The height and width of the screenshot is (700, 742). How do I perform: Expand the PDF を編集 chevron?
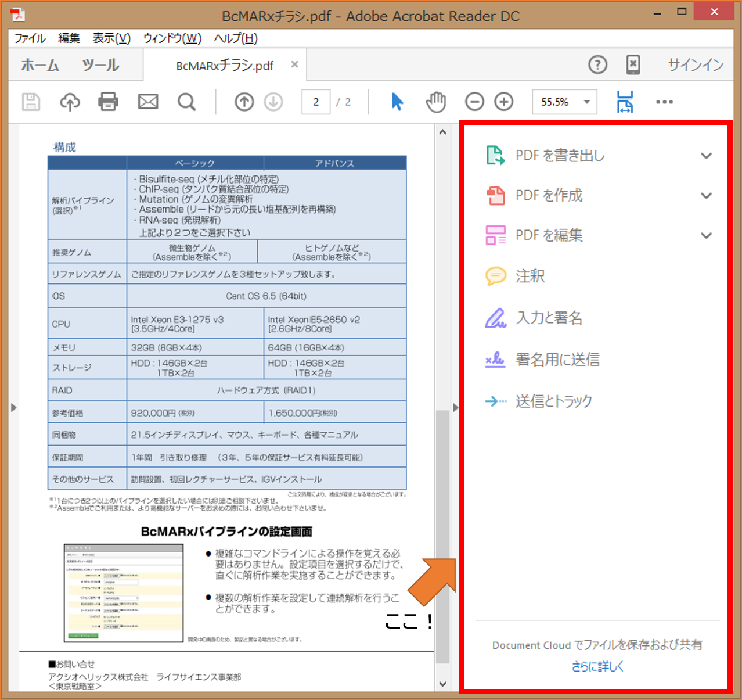(x=706, y=235)
